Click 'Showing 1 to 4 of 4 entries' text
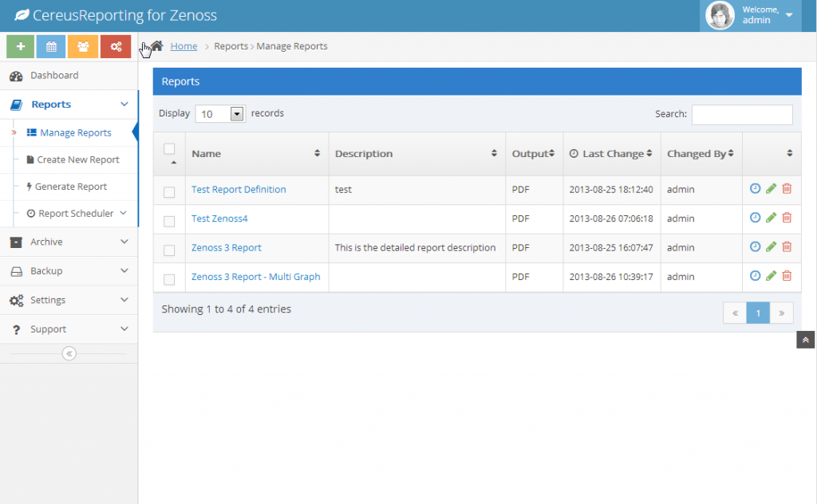This screenshot has width=817, height=504. point(226,309)
